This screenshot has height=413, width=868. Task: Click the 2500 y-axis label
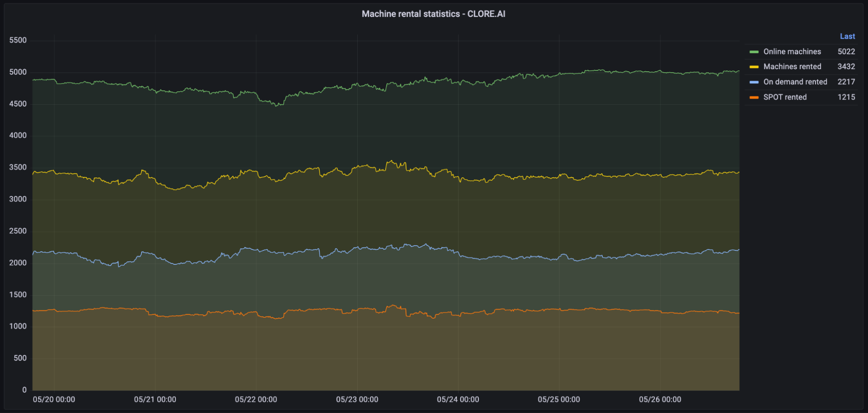point(18,231)
